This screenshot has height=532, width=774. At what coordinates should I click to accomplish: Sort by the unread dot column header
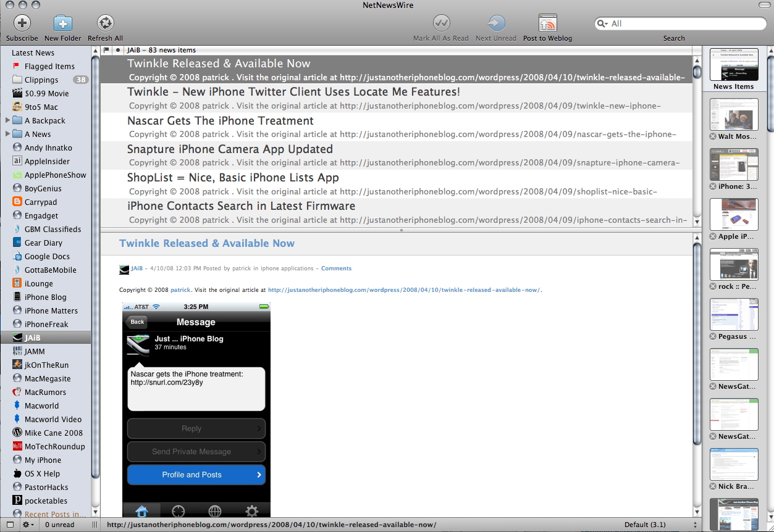117,50
